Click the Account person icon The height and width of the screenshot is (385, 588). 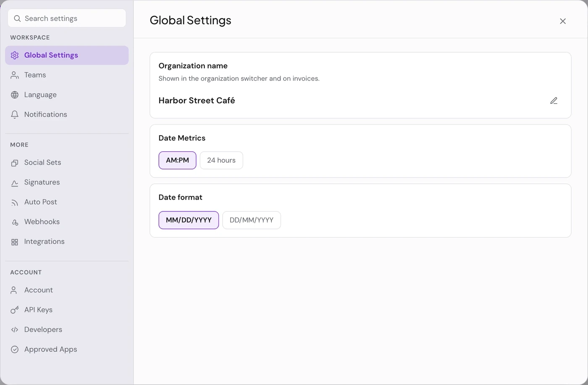(15, 290)
